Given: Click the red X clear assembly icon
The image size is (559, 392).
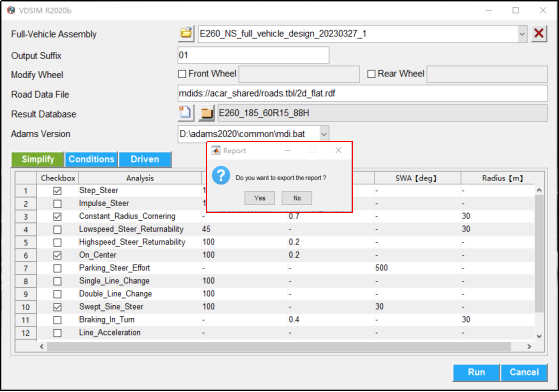Looking at the screenshot, I should click(x=539, y=33).
